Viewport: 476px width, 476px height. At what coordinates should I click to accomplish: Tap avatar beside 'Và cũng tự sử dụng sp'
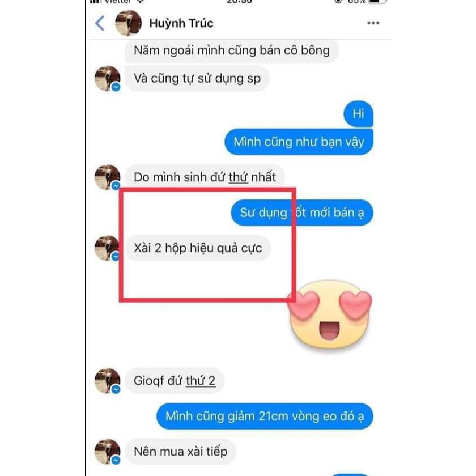coord(107,78)
